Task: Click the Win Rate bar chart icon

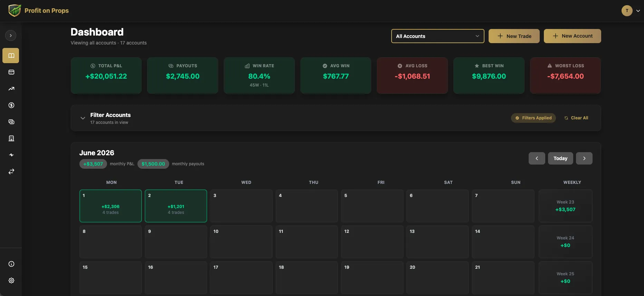Action: coord(247,66)
